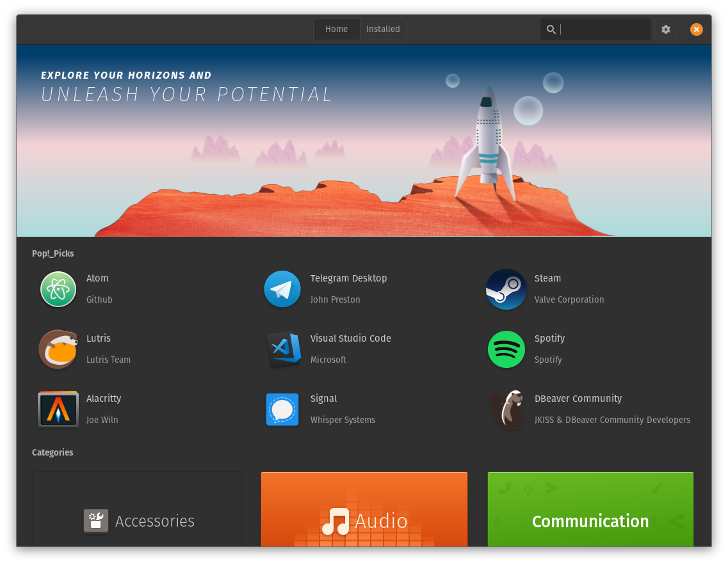Open the Spotify green icon

pyautogui.click(x=506, y=349)
